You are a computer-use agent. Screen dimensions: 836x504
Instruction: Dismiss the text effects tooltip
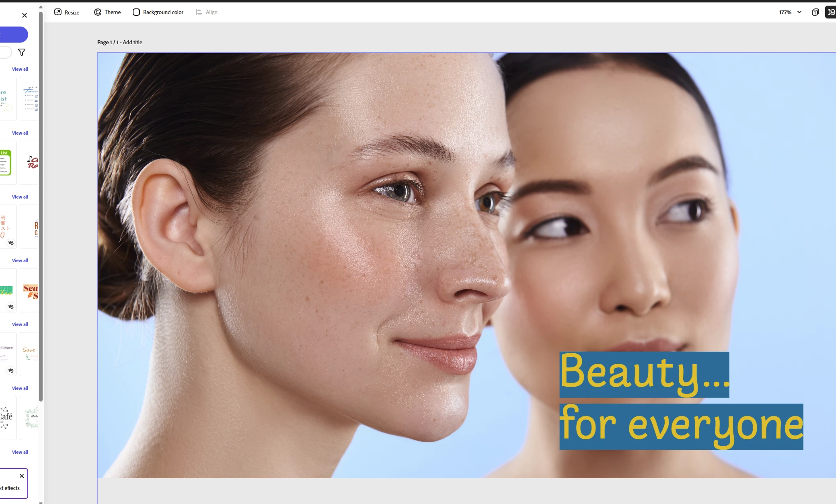tap(22, 476)
